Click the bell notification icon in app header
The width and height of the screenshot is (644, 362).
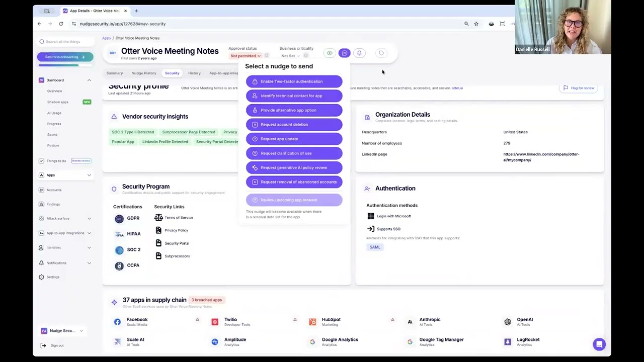(359, 53)
